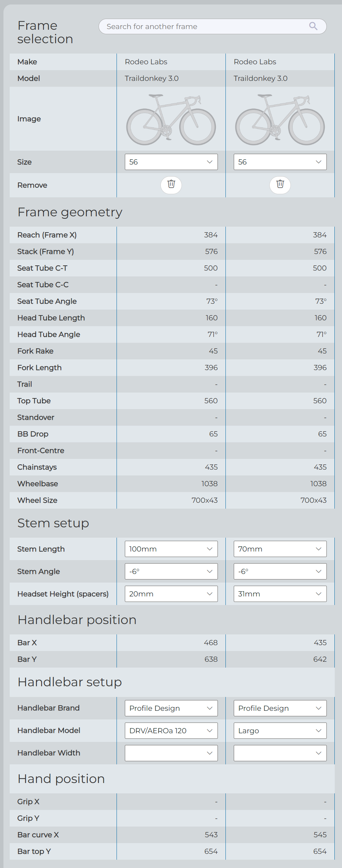Click the 'Hand position' heading

61,779
